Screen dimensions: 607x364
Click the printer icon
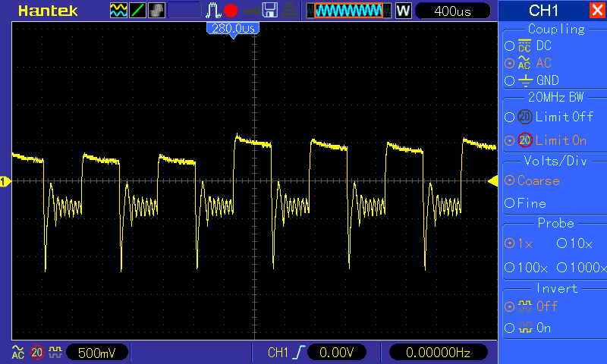[290, 11]
